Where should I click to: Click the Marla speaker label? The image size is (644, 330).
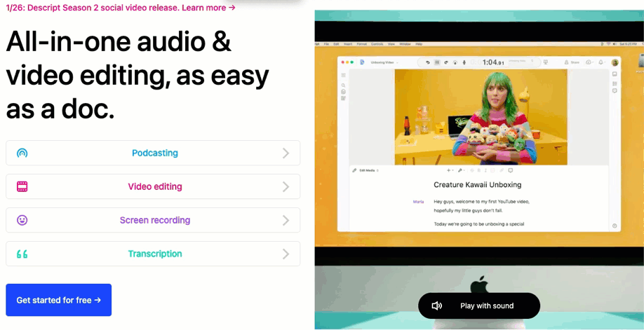pos(419,202)
